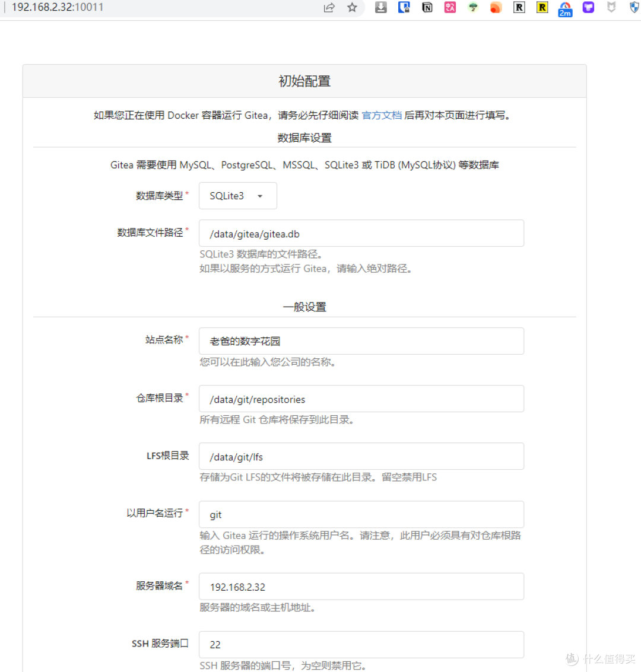The image size is (641, 672).
Task: Bookmark this page with the star icon
Action: point(353,8)
